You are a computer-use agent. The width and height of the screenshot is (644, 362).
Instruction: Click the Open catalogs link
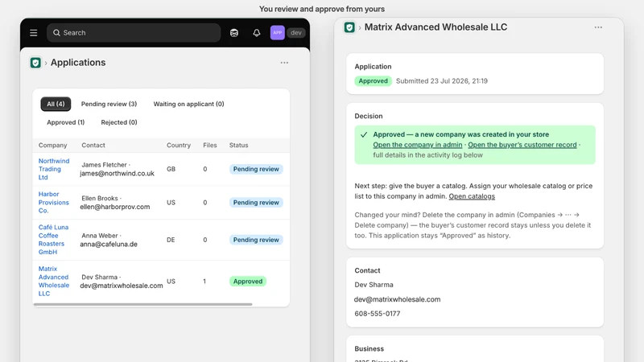click(x=472, y=196)
